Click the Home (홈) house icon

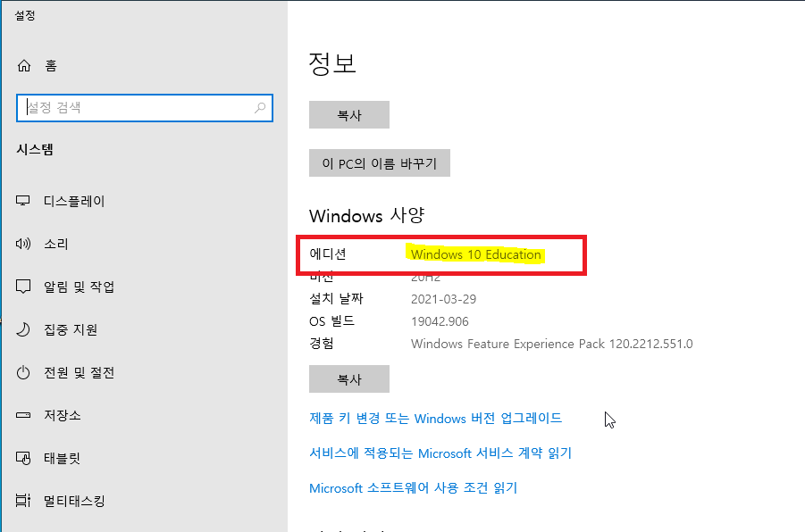23,66
